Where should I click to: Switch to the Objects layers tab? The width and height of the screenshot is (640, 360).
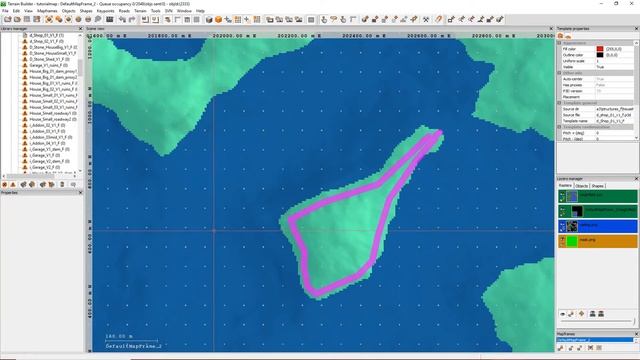tap(581, 186)
